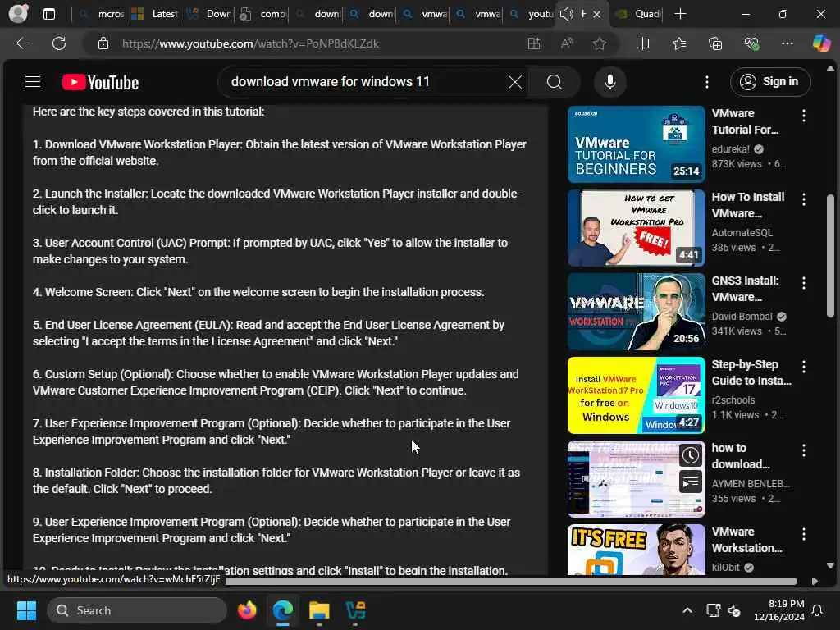The height and width of the screenshot is (630, 840).
Task: Add this page to favorites star
Action: pos(600,43)
